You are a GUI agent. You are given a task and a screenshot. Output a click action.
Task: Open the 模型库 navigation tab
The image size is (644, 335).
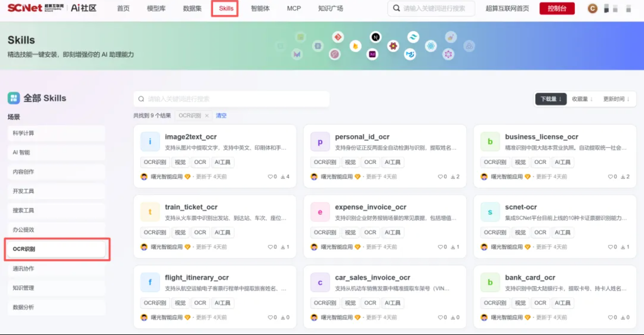156,8
